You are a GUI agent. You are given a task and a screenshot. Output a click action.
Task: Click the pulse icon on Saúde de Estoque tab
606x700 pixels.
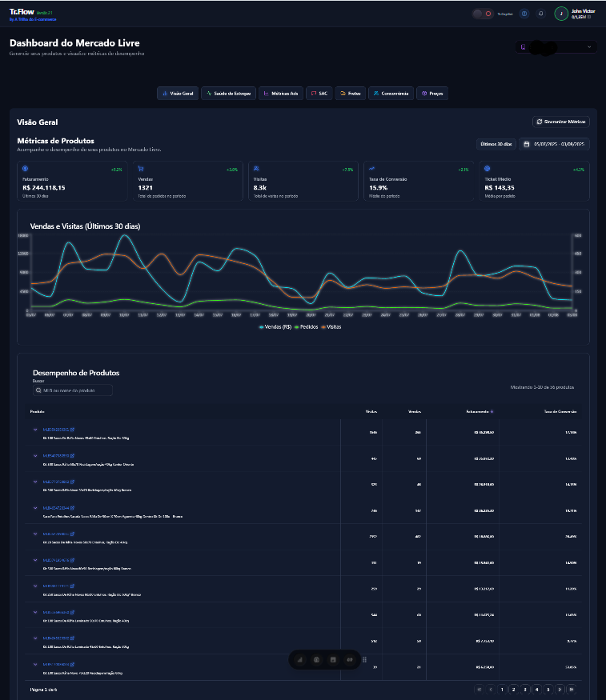(209, 94)
